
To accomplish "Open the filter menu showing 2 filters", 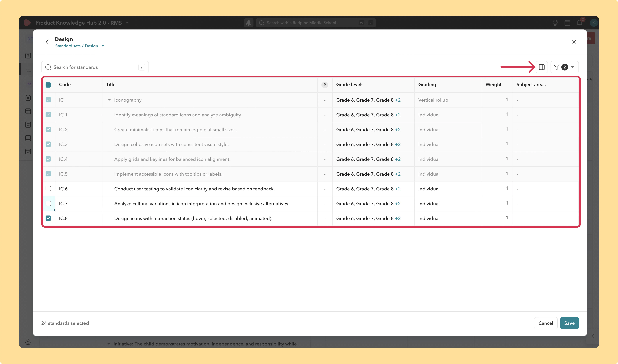I will pos(564,67).
